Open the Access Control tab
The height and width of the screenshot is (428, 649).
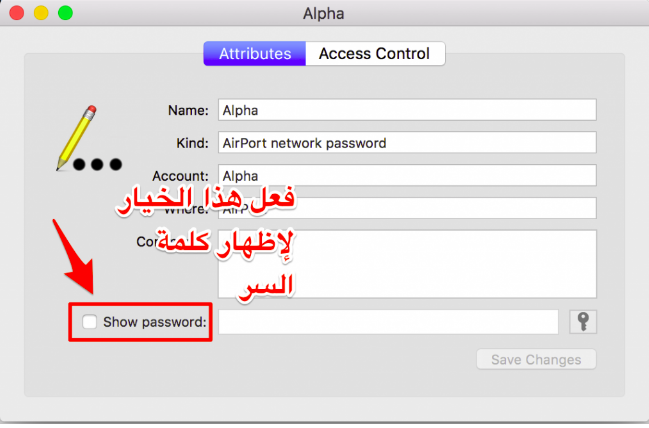tap(374, 54)
